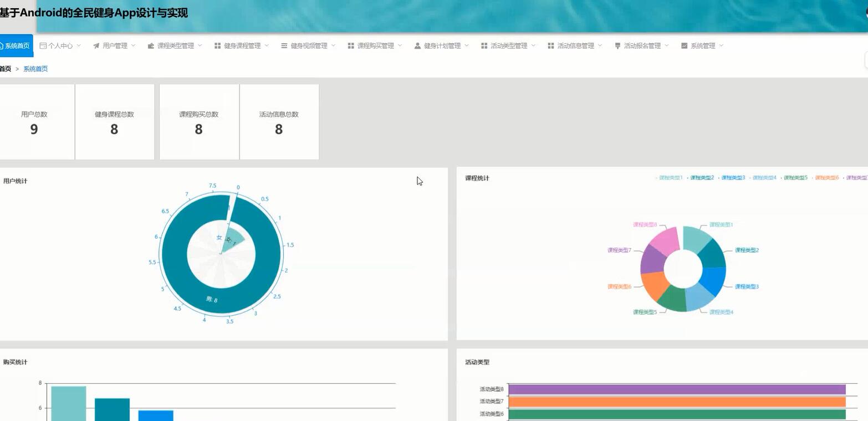
Task: Expand the 活动报名管理 dropdown arrow
Action: click(667, 46)
